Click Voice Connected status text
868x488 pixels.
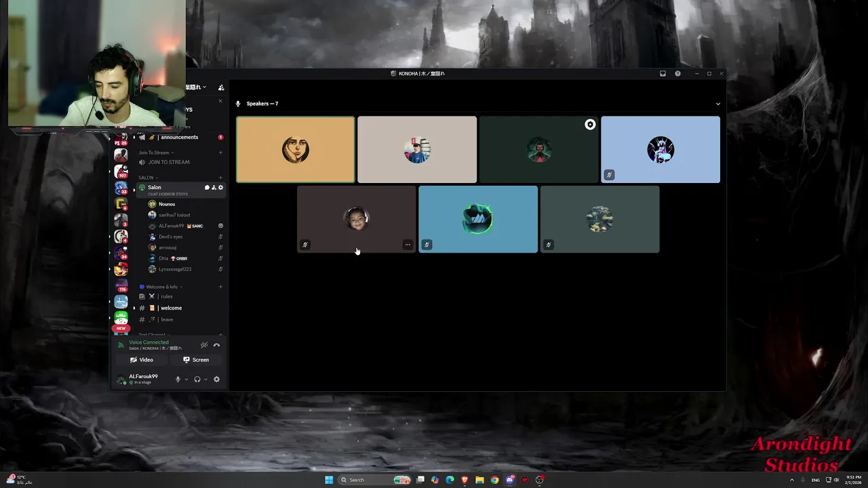pyautogui.click(x=149, y=342)
